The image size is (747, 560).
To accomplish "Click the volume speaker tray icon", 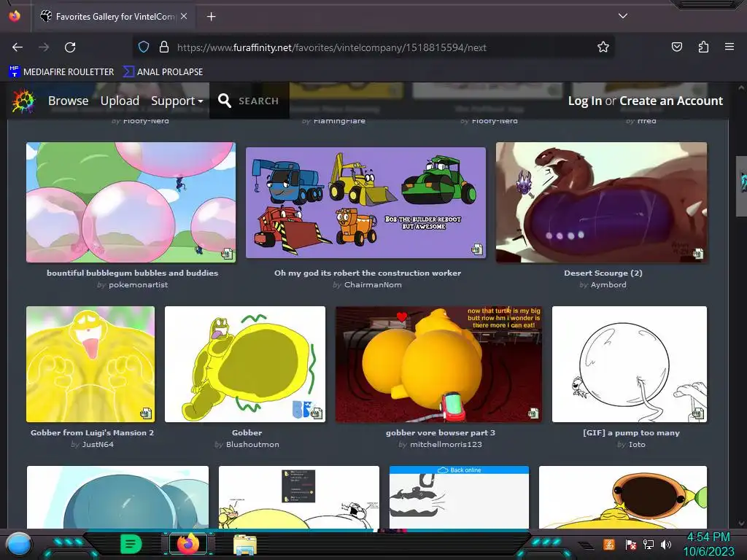I will pos(665,544).
